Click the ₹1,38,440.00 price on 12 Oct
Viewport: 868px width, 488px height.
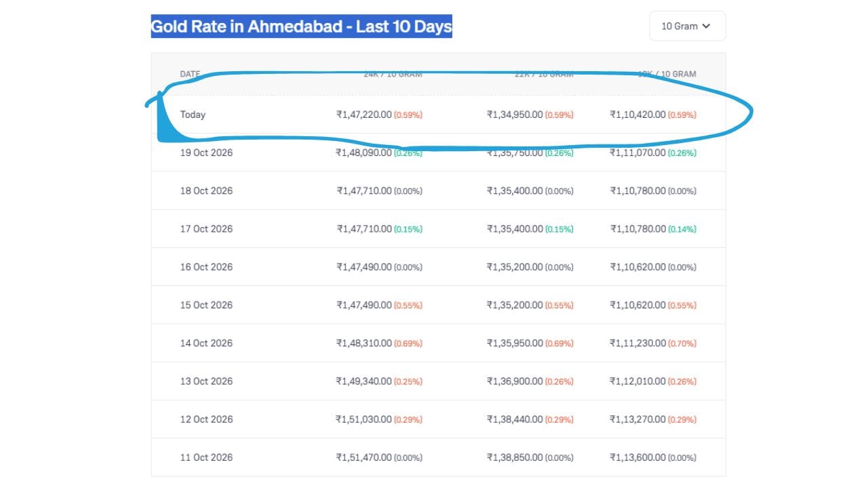[515, 419]
